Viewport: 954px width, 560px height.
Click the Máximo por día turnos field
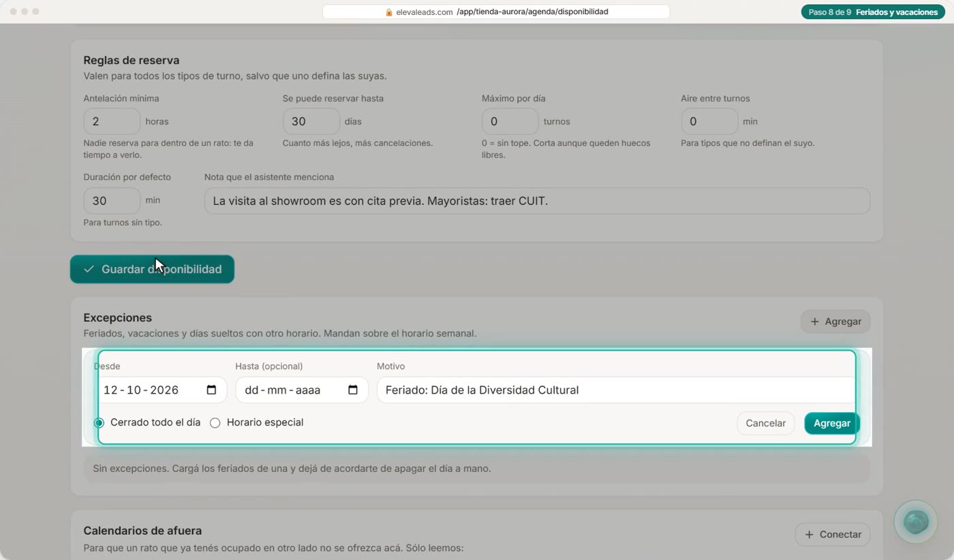pos(510,121)
